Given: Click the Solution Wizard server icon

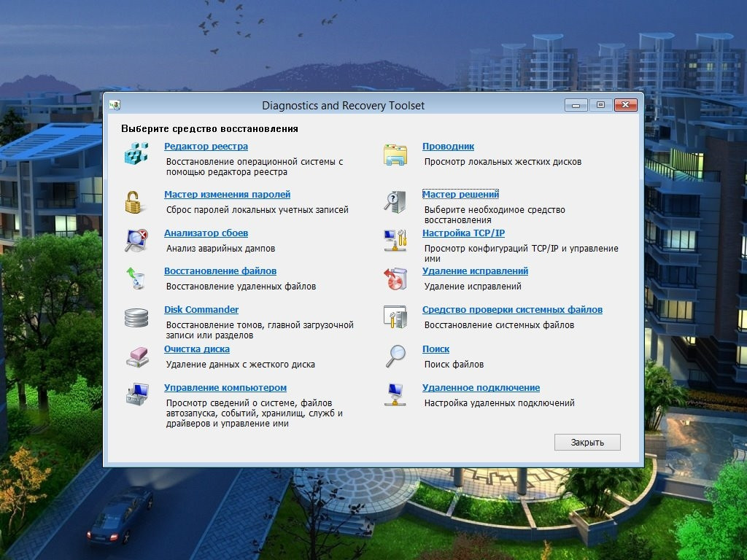Looking at the screenshot, I should pyautogui.click(x=395, y=201).
